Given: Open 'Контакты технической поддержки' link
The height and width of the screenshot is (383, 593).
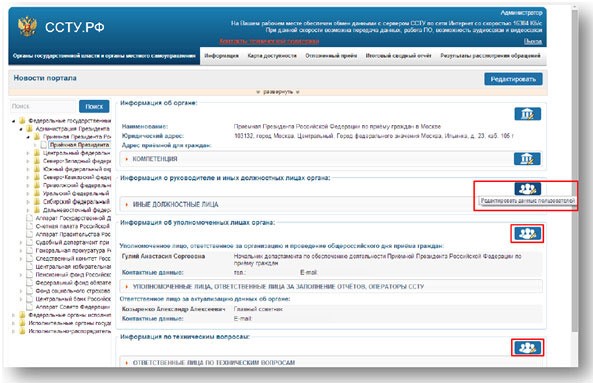Looking at the screenshot, I should [269, 41].
